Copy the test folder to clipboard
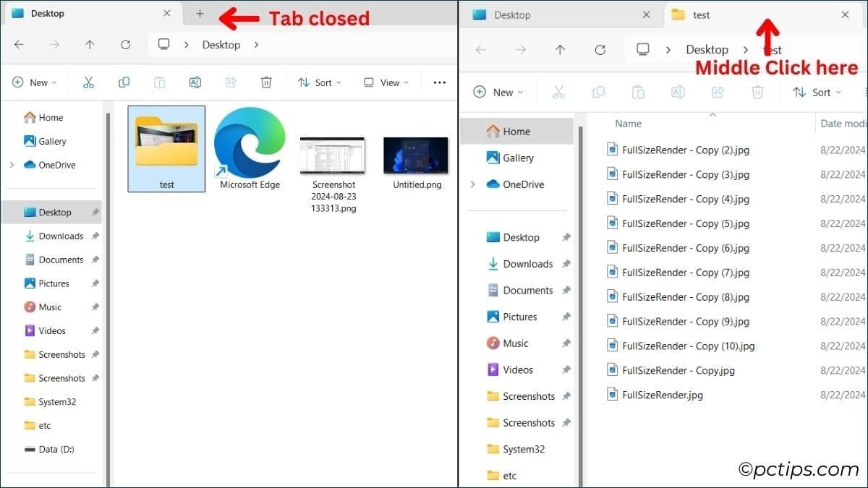Screen dimensions: 868x488 (x=124, y=82)
